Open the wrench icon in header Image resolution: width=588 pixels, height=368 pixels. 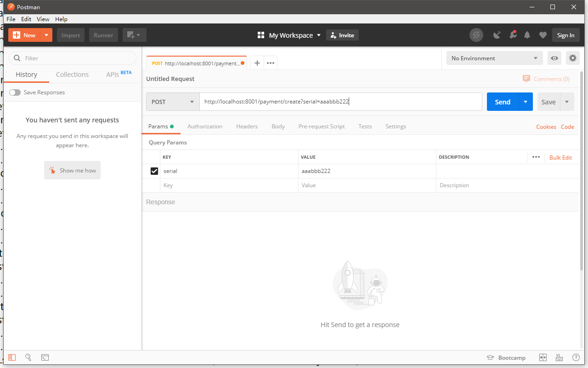coord(512,35)
